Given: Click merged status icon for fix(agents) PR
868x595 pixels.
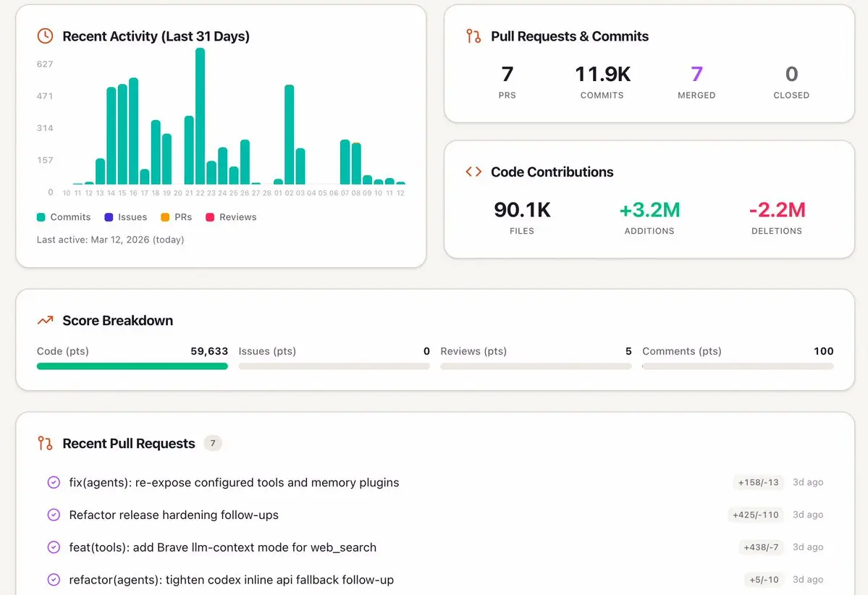Looking at the screenshot, I should (x=54, y=483).
